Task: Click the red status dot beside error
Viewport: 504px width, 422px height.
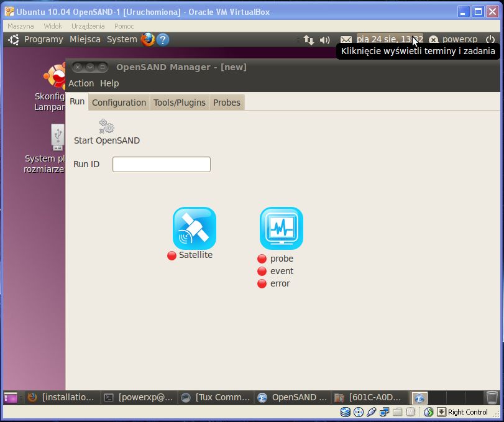Action: (x=262, y=284)
